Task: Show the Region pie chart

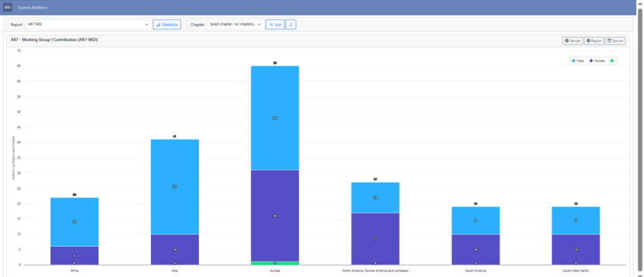Action: coord(594,41)
